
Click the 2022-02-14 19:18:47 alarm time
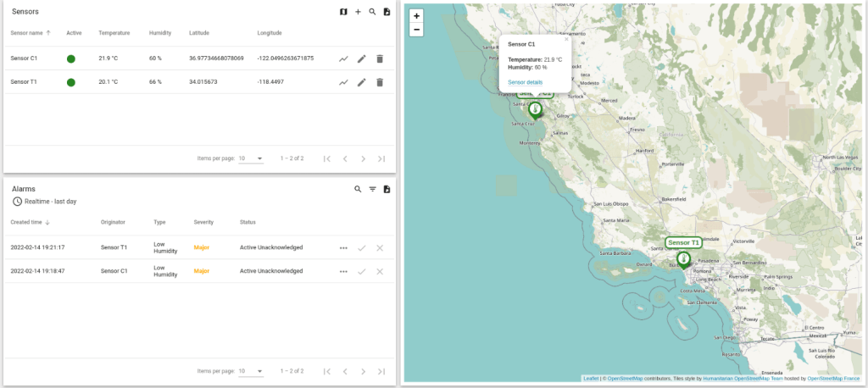coord(37,272)
